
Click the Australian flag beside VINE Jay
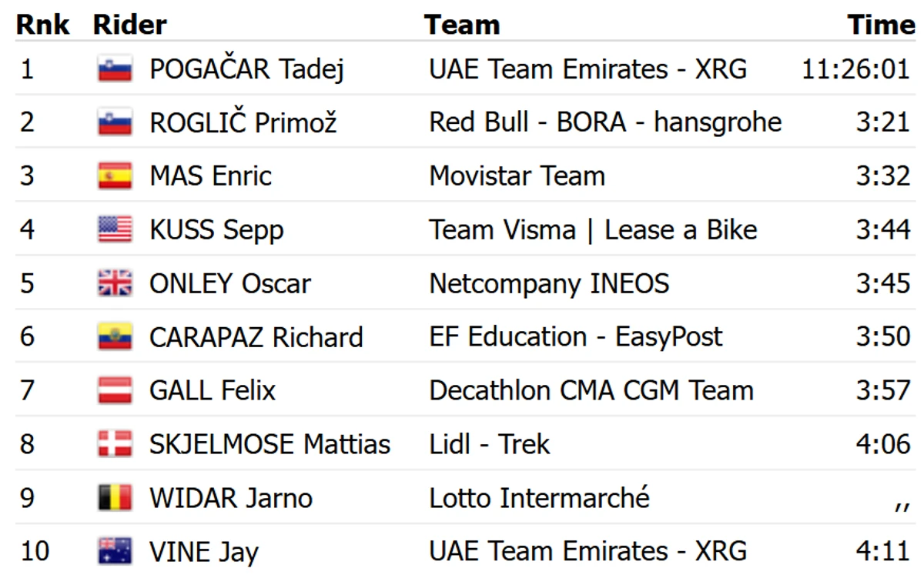click(x=115, y=551)
